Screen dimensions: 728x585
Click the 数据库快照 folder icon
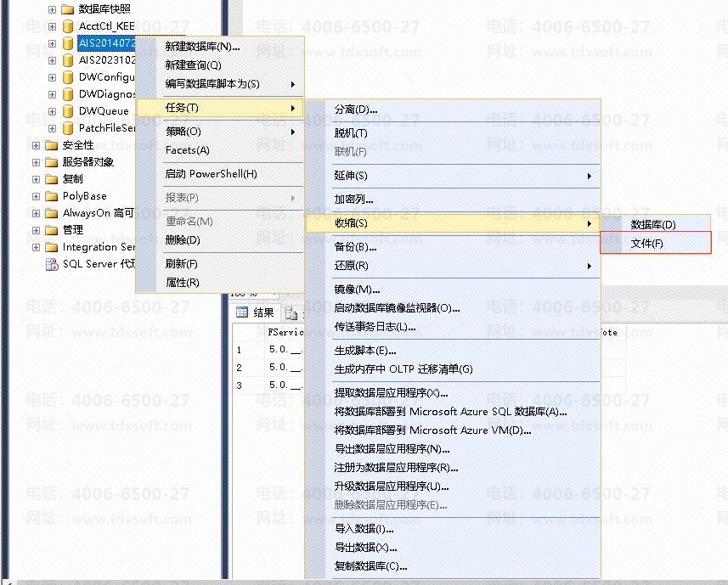[x=68, y=9]
